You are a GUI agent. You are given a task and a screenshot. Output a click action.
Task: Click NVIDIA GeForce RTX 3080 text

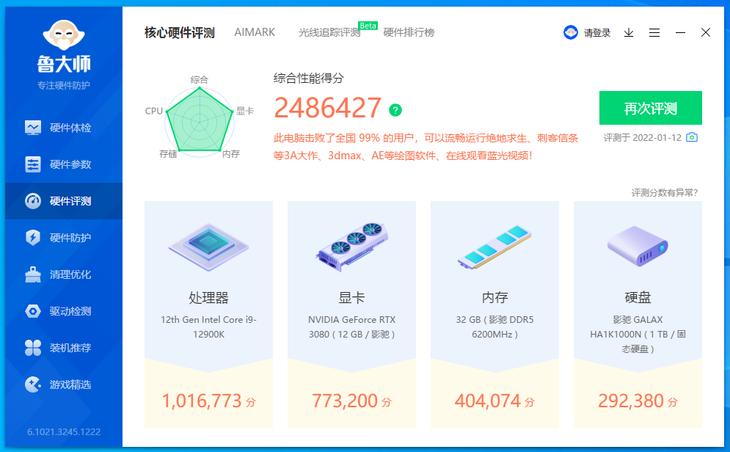coord(351,327)
